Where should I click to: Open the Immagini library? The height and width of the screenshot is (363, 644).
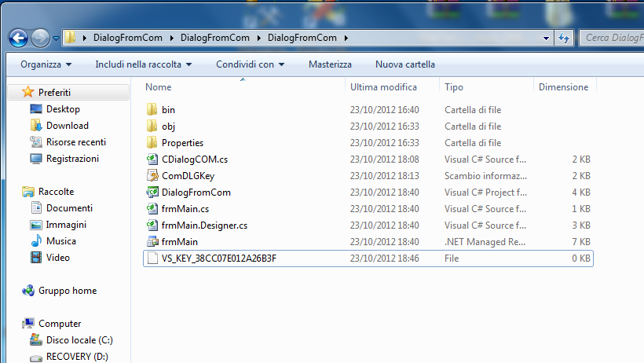click(x=66, y=225)
